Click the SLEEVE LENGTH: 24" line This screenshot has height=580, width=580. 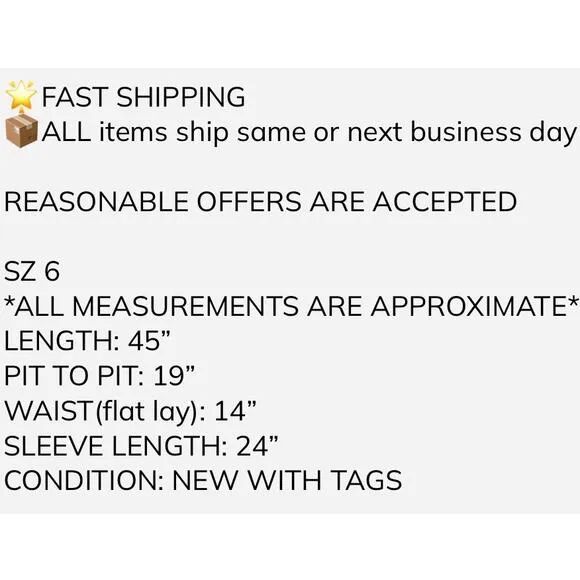141,445
